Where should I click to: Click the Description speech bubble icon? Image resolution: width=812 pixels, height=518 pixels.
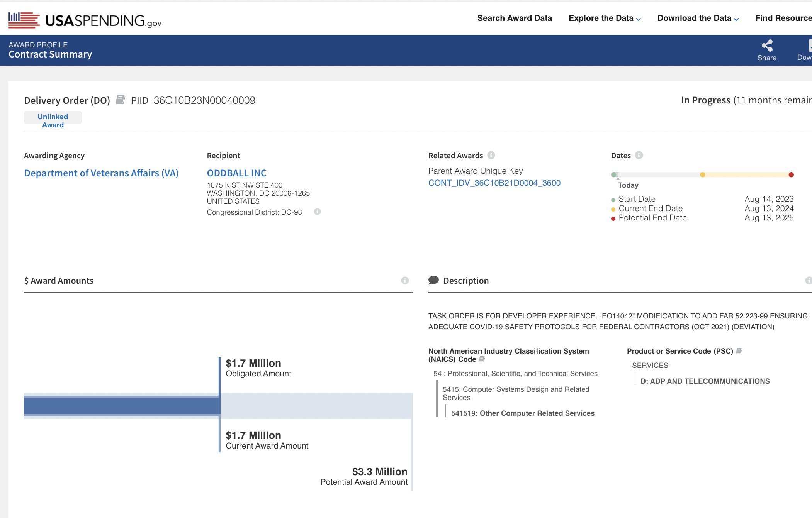(x=433, y=280)
